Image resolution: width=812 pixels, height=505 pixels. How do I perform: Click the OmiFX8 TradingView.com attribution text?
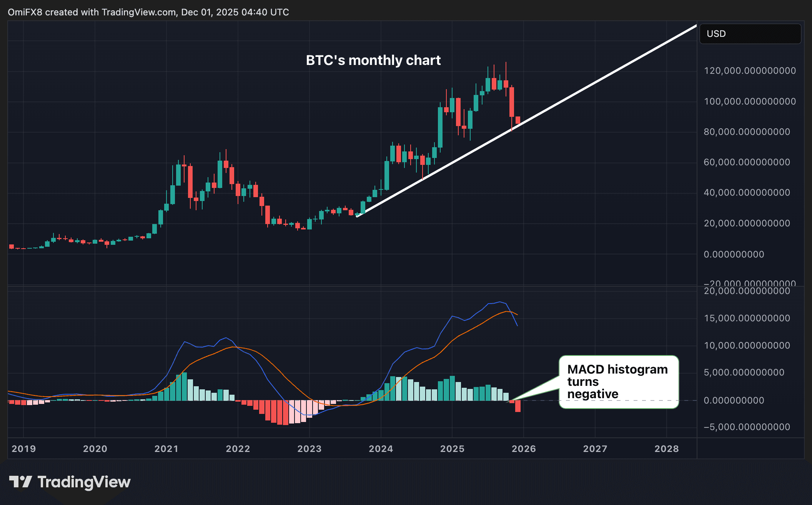pos(148,12)
